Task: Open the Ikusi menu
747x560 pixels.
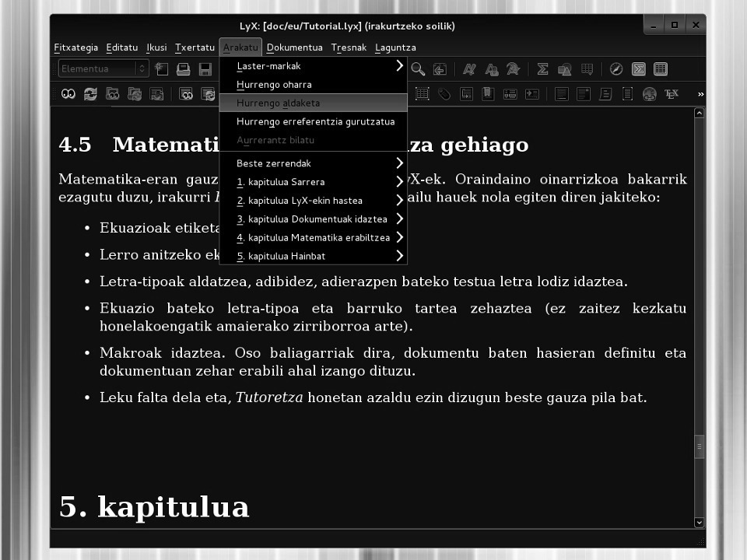Action: coord(156,47)
